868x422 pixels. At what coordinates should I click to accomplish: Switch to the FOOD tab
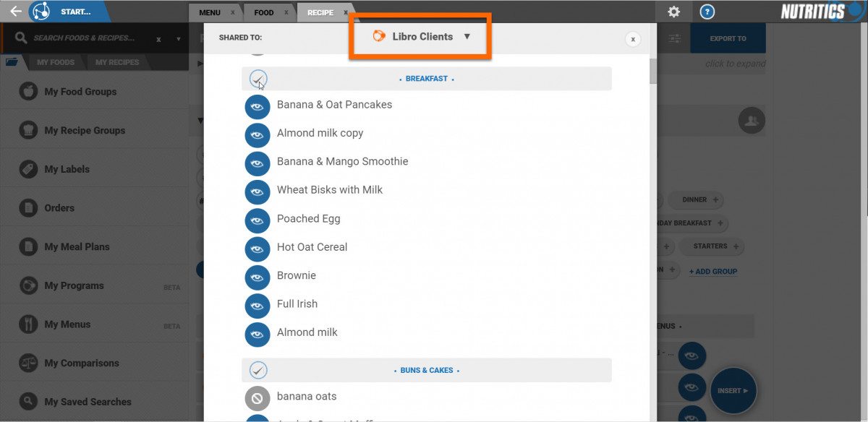click(264, 12)
